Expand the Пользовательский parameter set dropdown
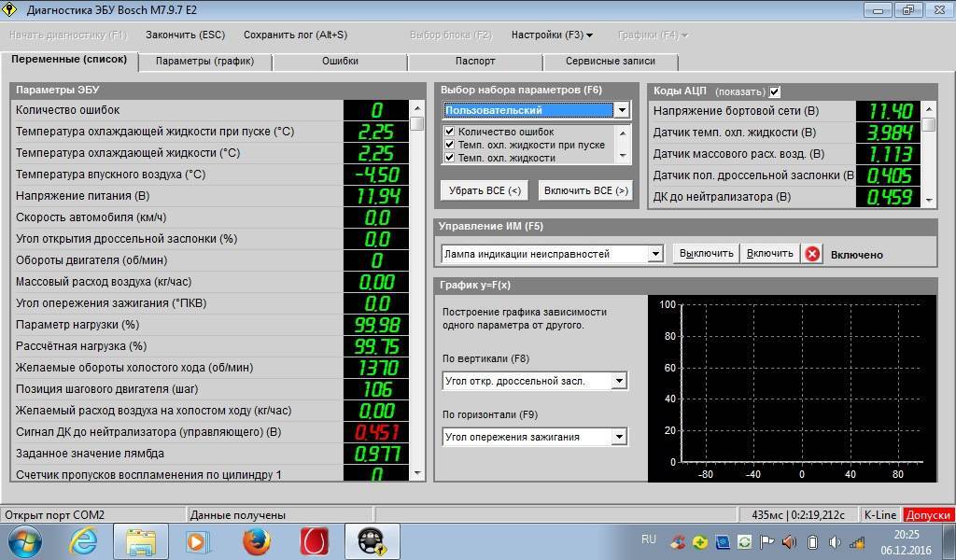The height and width of the screenshot is (560, 956). coord(622,110)
